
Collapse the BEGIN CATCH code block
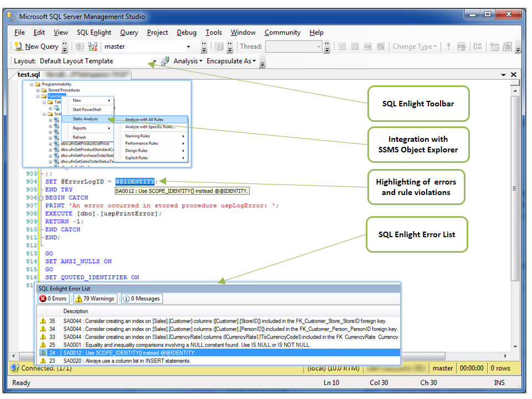pos(41,198)
